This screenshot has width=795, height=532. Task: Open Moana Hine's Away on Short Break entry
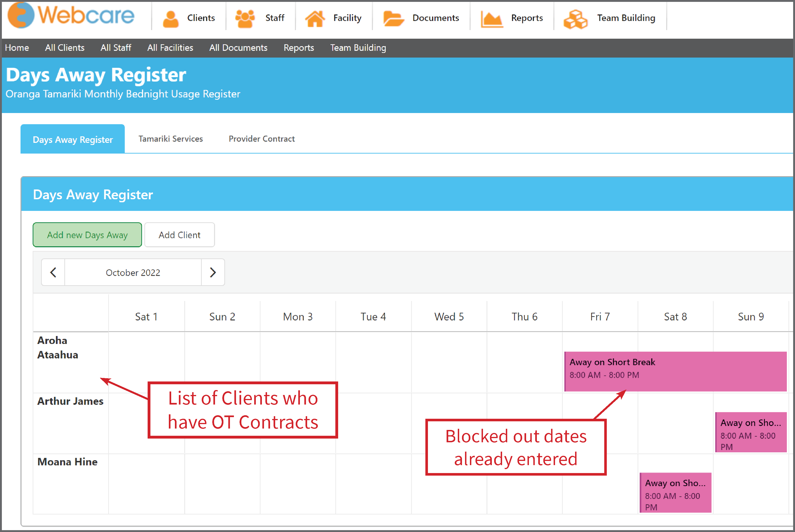point(675,492)
